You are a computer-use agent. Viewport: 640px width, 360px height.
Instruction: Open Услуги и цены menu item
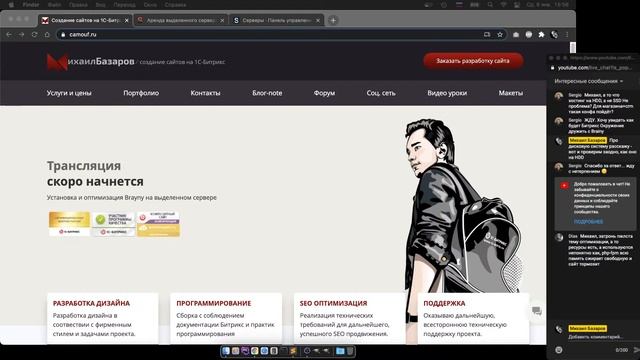(x=69, y=93)
